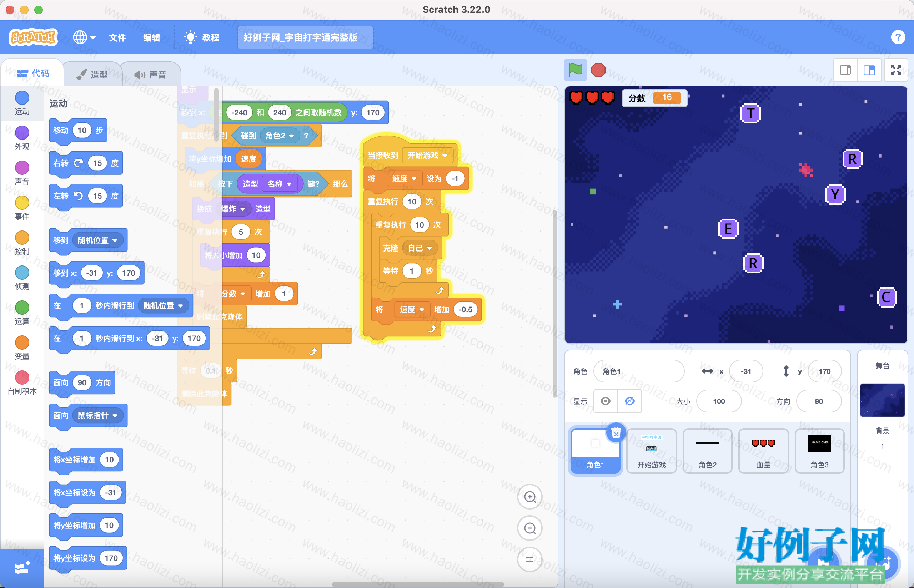The width and height of the screenshot is (914, 588).
Task: Switch to the 声音 tab
Action: 150,75
